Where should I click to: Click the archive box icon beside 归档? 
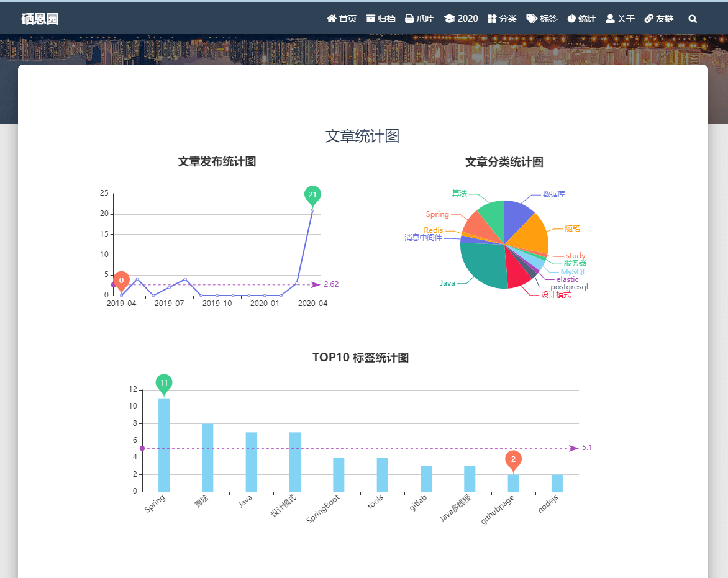tap(371, 19)
